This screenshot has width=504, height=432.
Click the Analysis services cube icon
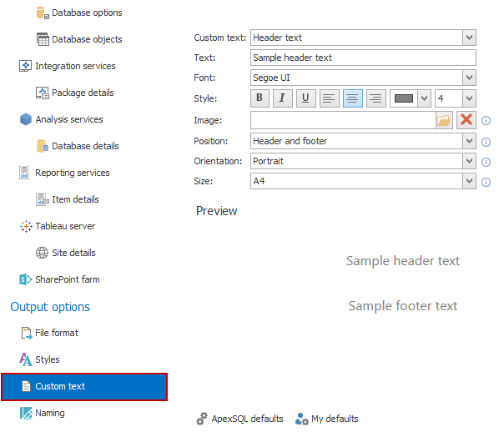click(x=26, y=119)
